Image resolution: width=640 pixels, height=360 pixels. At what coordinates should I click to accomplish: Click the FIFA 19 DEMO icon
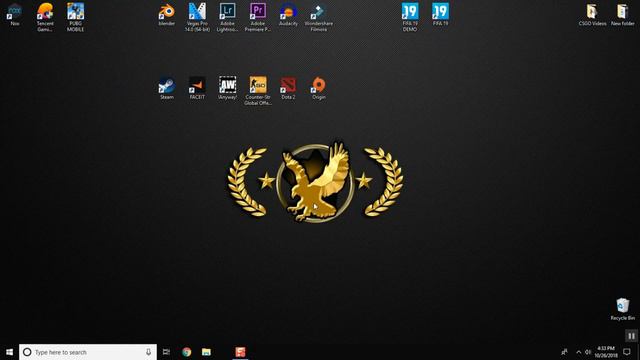pyautogui.click(x=410, y=17)
